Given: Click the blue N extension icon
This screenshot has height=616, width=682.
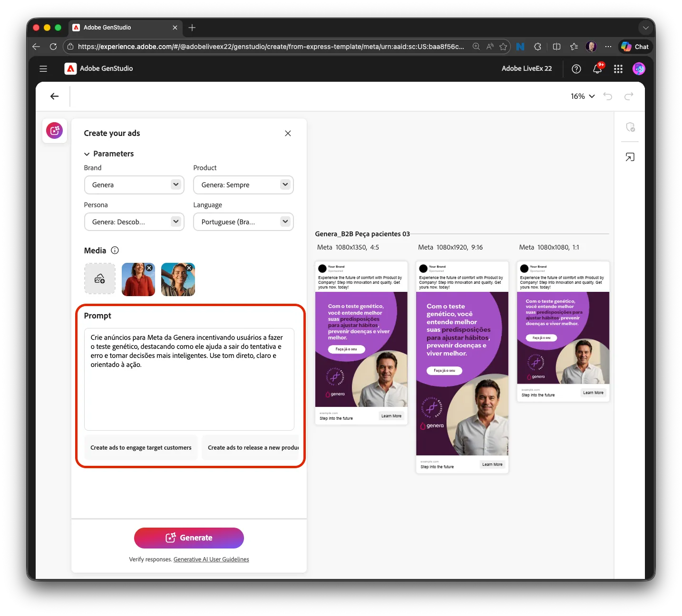Looking at the screenshot, I should click(520, 47).
